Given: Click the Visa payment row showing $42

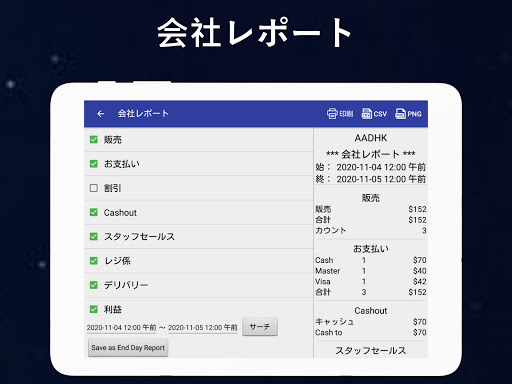Looking at the screenshot, I should [371, 281].
